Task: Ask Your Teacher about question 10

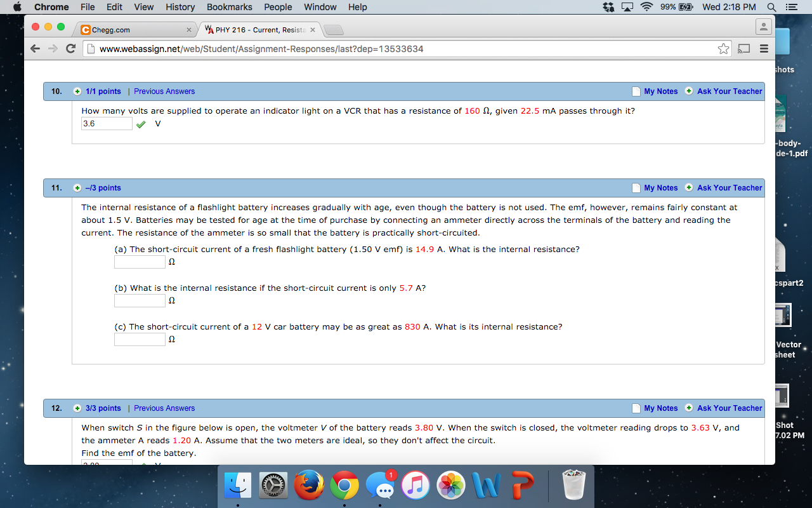Action: 730,91
